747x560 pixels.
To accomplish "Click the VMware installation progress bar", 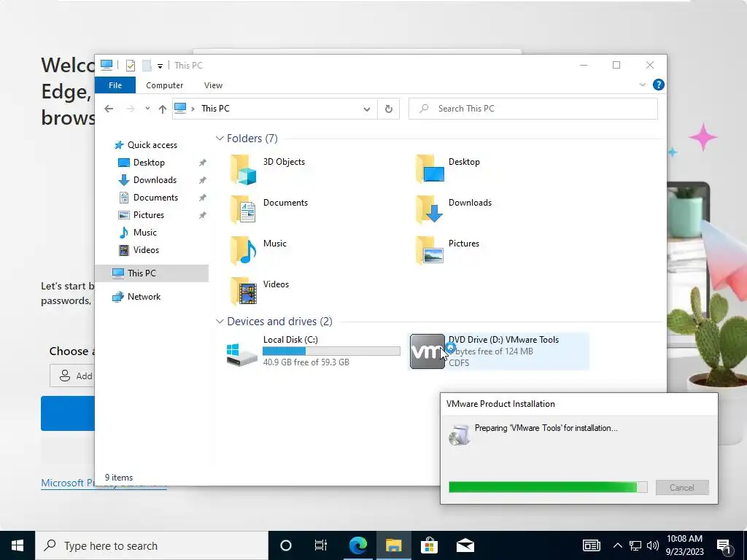I will point(548,487).
